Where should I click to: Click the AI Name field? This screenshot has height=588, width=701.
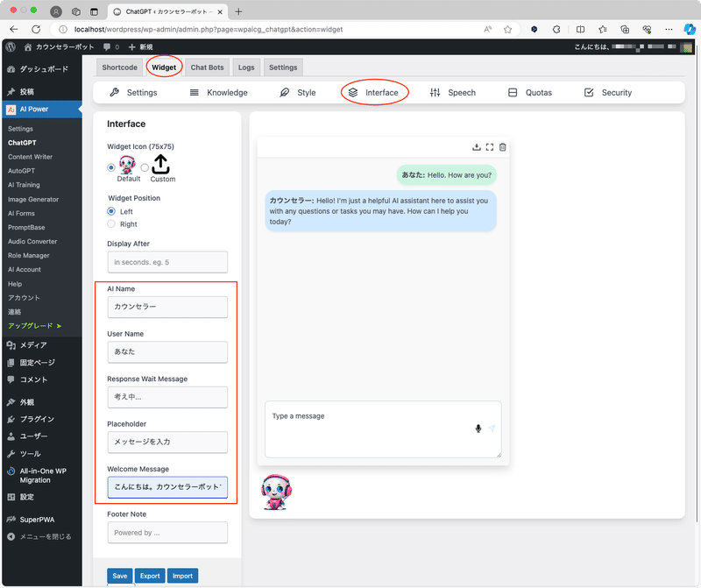[167, 308]
